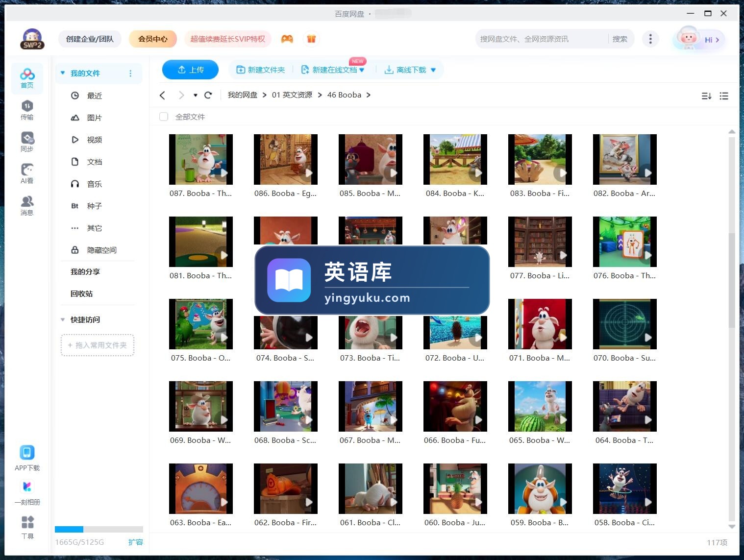Screen dimensions: 744x560
Task: Go to 我的网盘 breadcrumb
Action: point(243,95)
